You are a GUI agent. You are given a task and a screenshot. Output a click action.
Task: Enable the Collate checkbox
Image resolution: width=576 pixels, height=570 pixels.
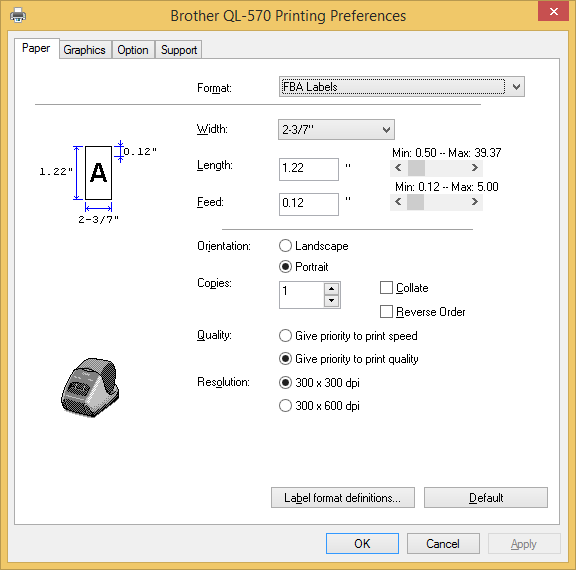click(x=404, y=288)
